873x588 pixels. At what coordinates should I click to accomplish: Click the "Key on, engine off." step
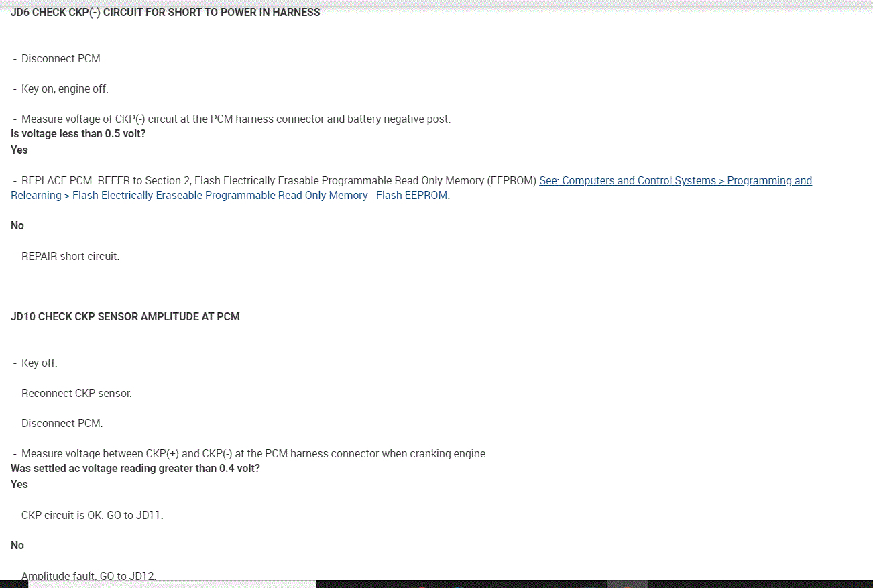(64, 89)
